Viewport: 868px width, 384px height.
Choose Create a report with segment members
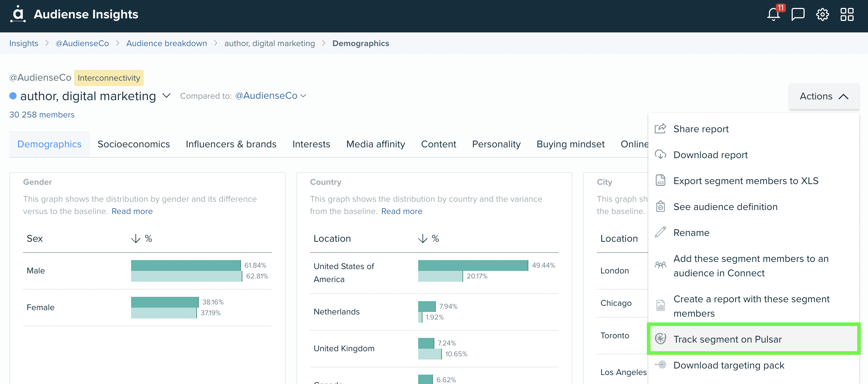pos(753,306)
